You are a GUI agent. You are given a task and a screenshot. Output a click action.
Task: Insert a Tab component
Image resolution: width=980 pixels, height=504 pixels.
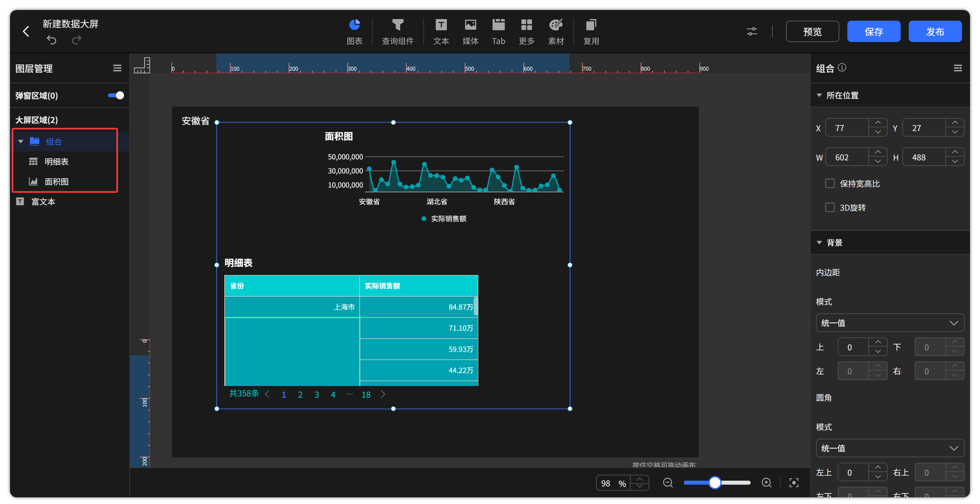498,31
